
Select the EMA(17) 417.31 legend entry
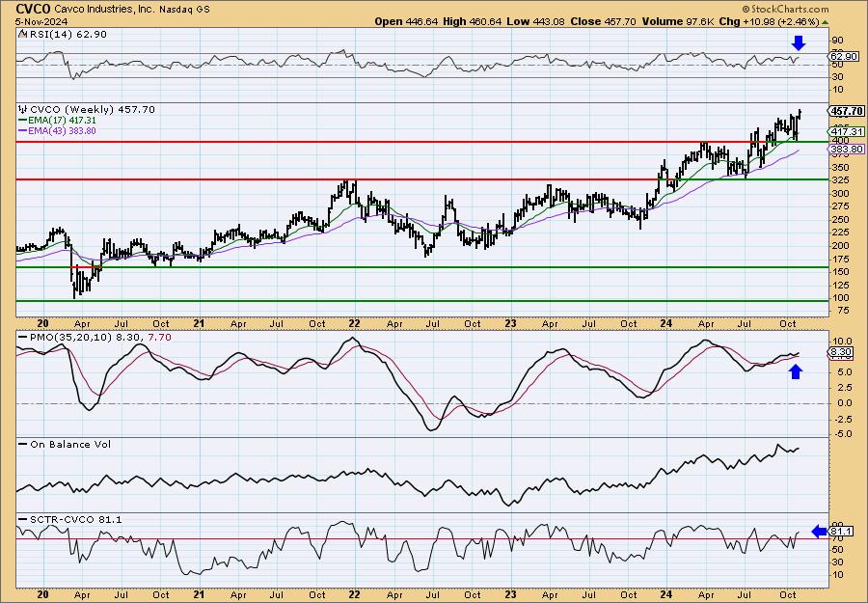coord(57,120)
